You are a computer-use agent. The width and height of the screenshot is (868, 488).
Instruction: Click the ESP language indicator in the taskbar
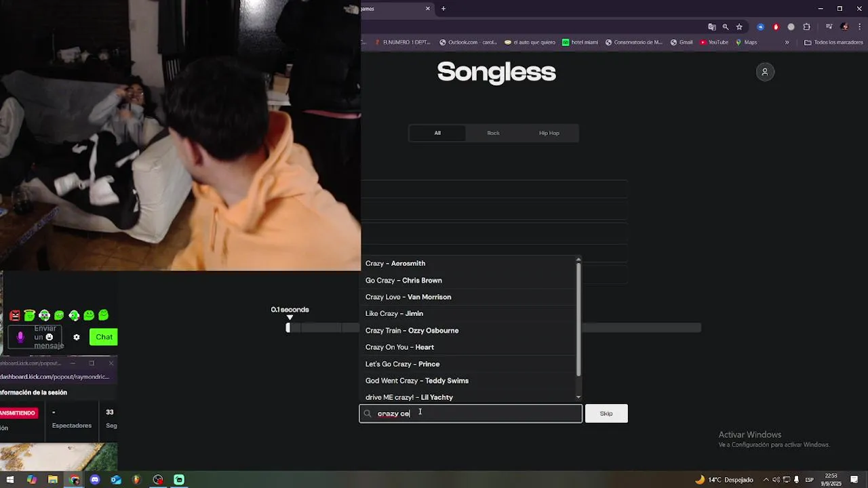810,480
